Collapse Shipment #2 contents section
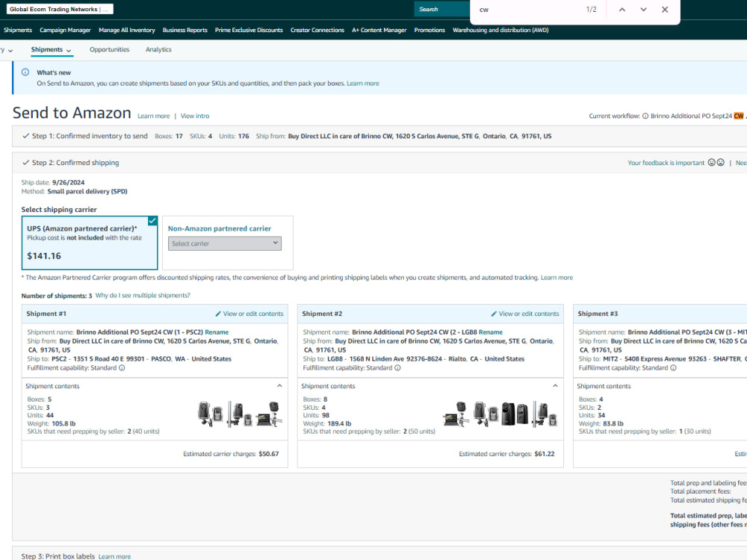 point(555,386)
